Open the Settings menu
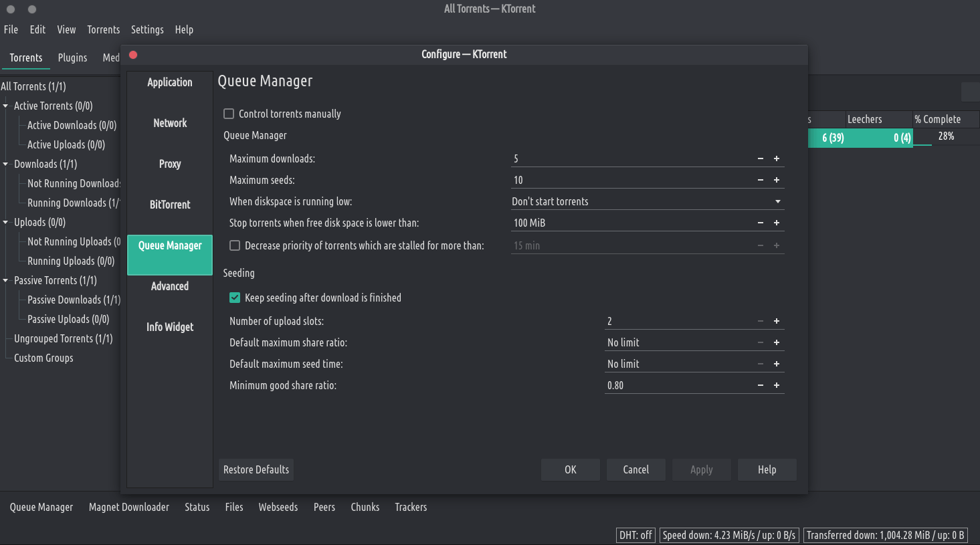 [147, 29]
